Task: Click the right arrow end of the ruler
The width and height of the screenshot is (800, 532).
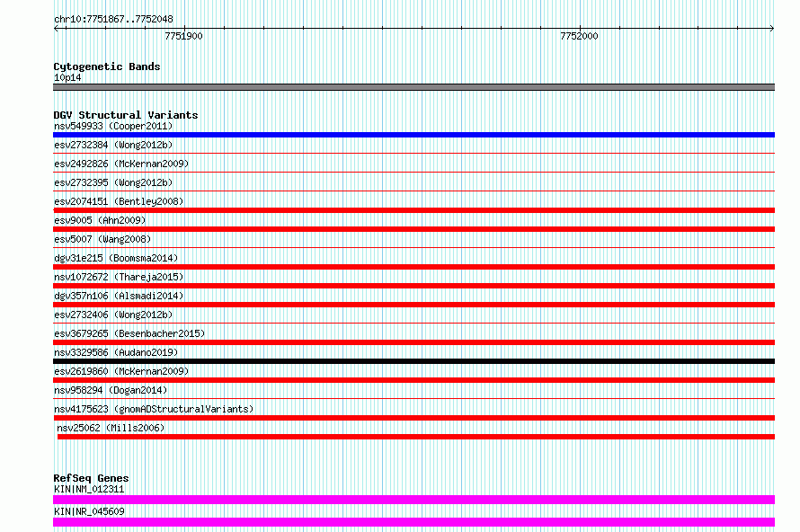Action: (x=771, y=28)
